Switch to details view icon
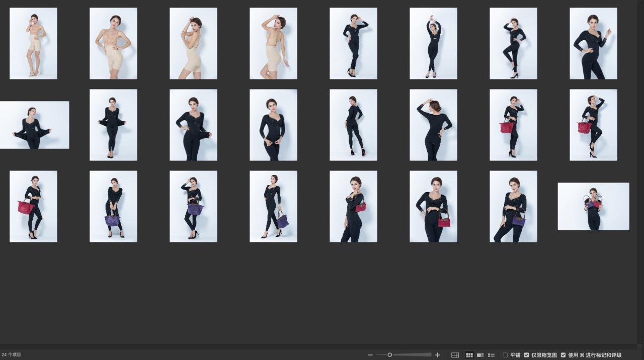Image resolution: width=644 pixels, height=360 pixels. click(x=480, y=355)
